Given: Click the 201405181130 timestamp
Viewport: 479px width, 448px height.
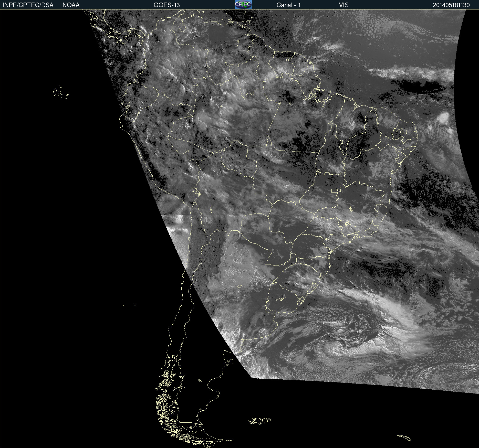Looking at the screenshot, I should click(x=451, y=5).
